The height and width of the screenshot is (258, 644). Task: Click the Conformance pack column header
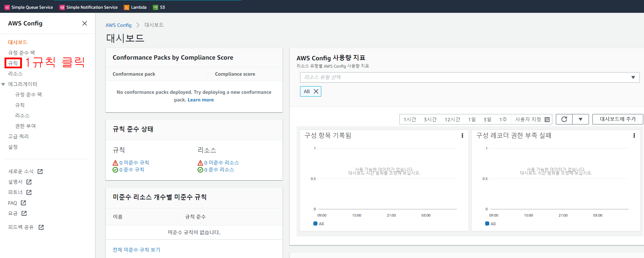pyautogui.click(x=134, y=74)
